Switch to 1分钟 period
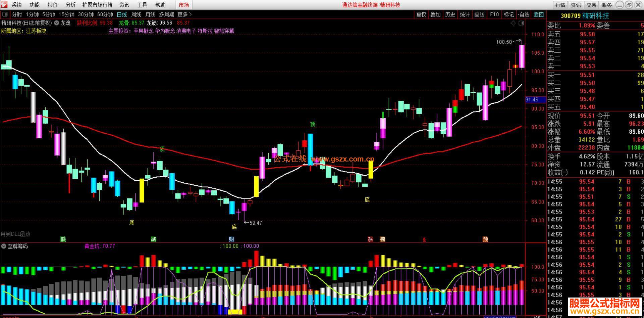The width and height of the screenshot is (644, 318). (x=33, y=14)
